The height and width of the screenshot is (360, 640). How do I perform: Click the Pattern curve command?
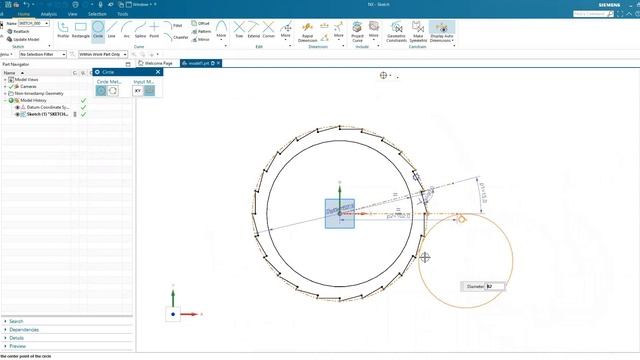(201, 31)
